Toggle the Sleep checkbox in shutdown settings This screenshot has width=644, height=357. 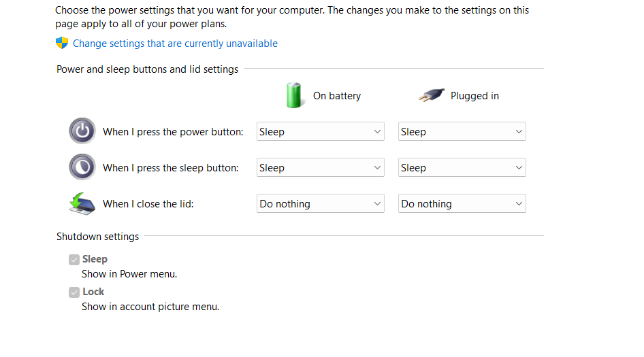click(74, 259)
